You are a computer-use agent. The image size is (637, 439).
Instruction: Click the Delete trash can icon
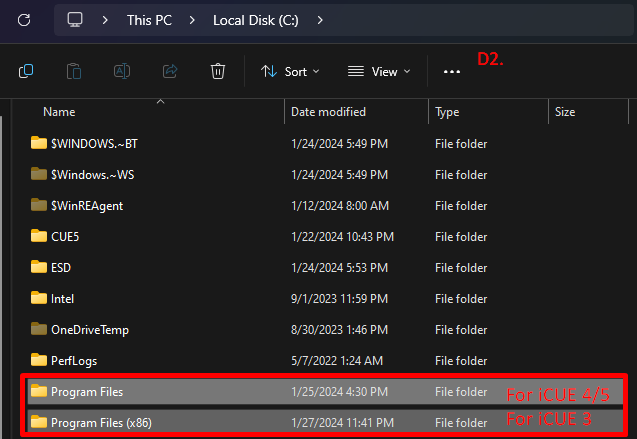click(x=218, y=71)
